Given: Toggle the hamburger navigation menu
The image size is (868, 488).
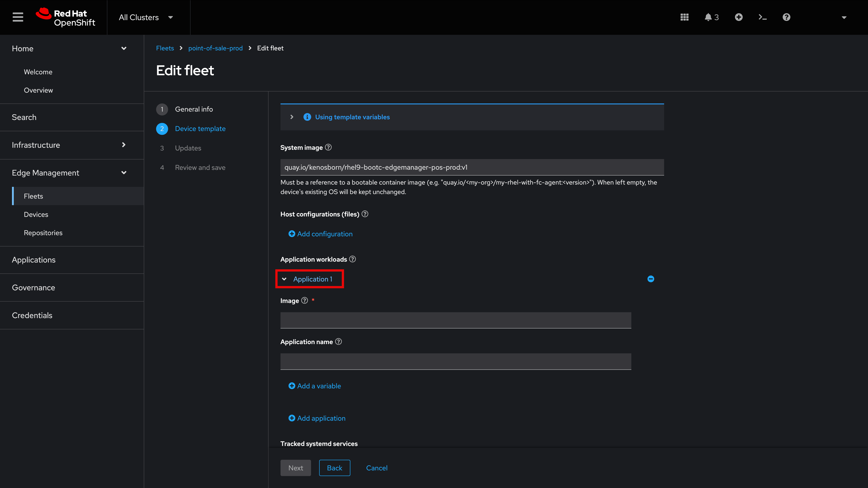Looking at the screenshot, I should [x=18, y=17].
